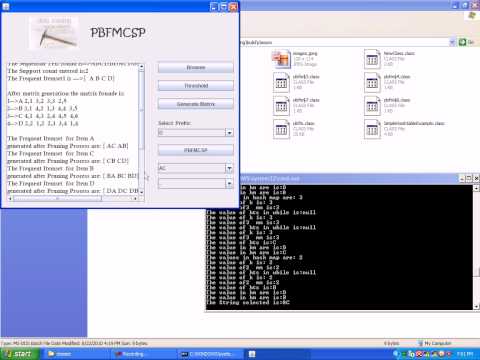Click the Frequent Itemset for Item A line

51,138
